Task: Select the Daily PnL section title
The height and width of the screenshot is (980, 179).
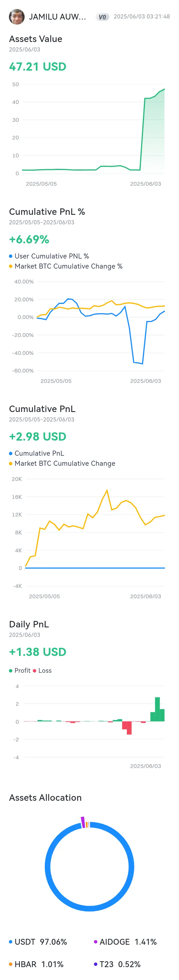Action: pyautogui.click(x=29, y=624)
